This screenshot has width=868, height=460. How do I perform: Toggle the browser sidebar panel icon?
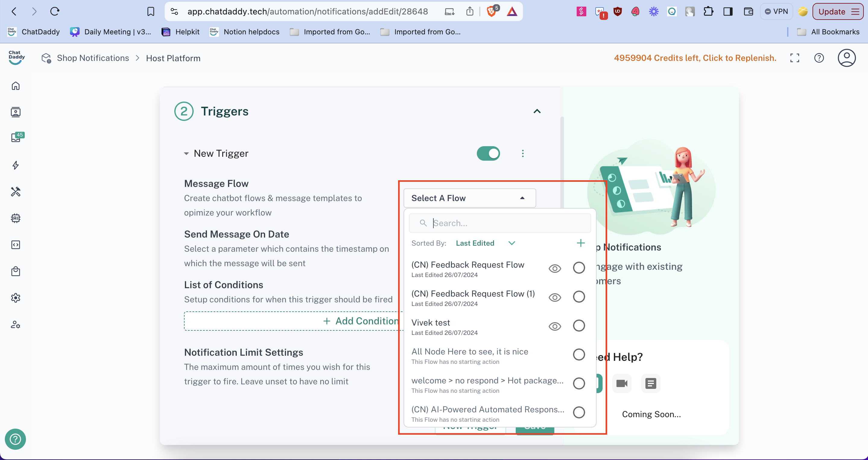(x=728, y=11)
